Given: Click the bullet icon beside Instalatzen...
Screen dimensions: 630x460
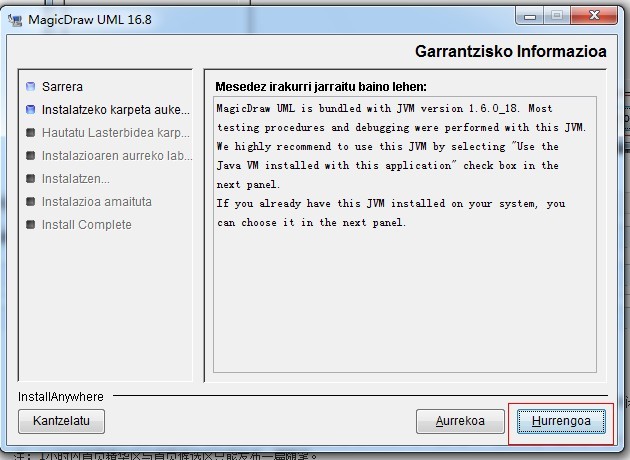Looking at the screenshot, I should point(31,178).
